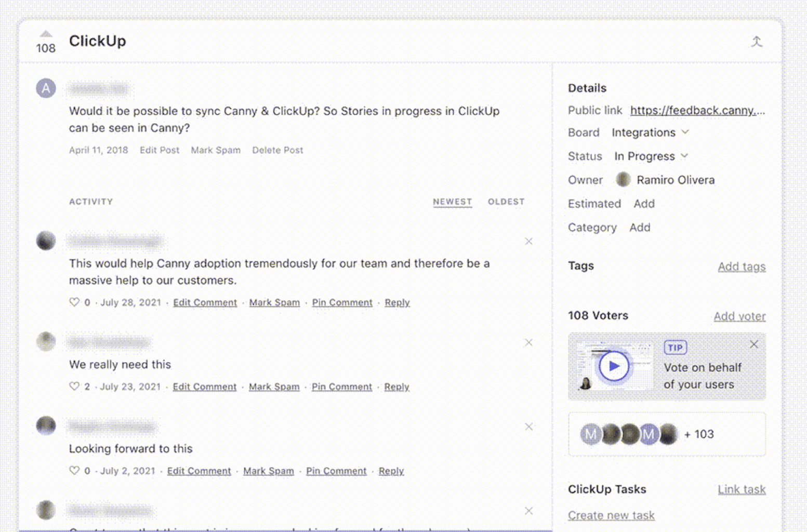
Task: Open avatar of July 28, 2021 commenter
Action: click(46, 241)
